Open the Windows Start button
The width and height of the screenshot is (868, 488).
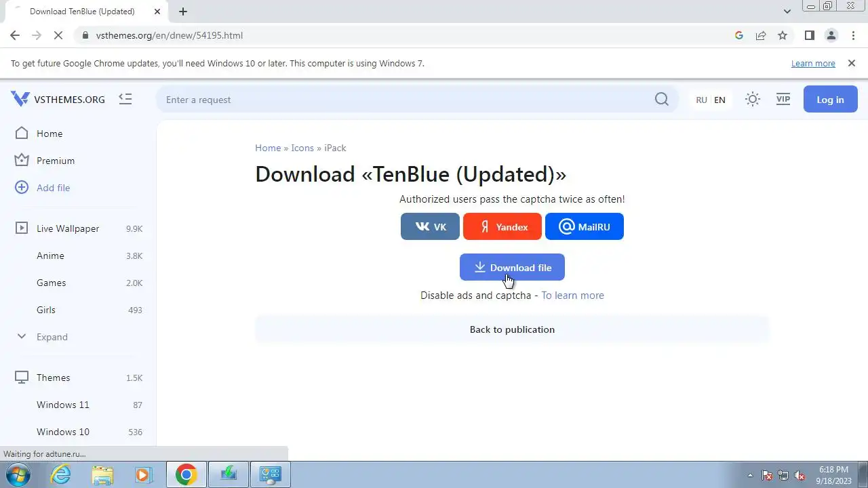click(19, 474)
